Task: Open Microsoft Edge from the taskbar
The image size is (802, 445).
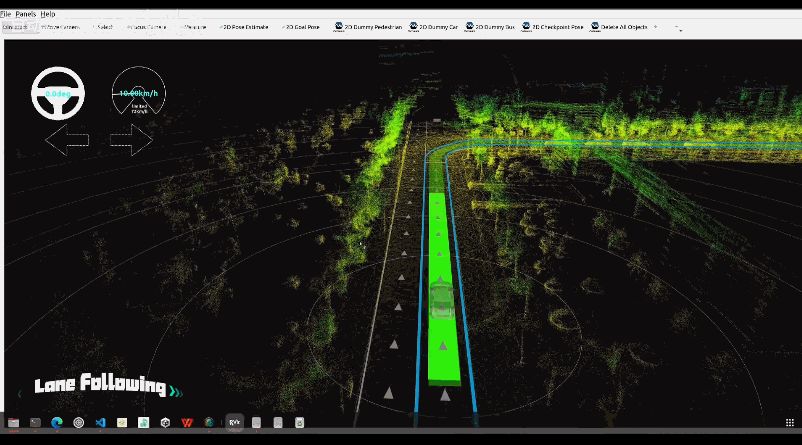Action: [x=57, y=423]
